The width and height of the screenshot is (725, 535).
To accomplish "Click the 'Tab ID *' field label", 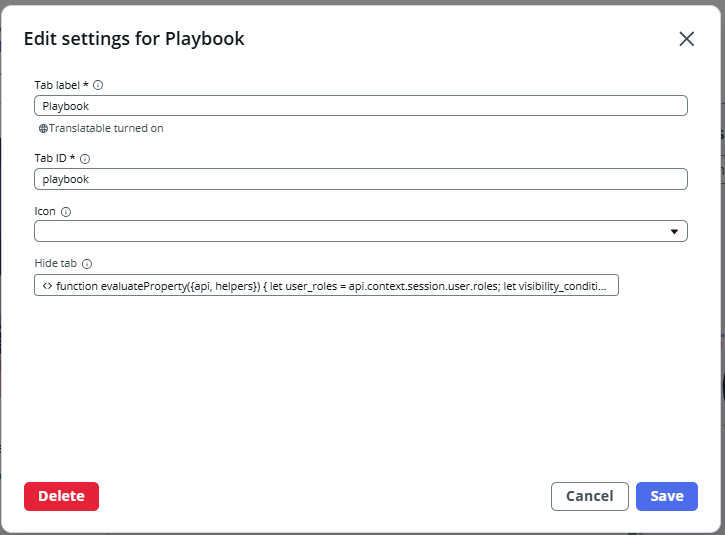I will 55,159.
